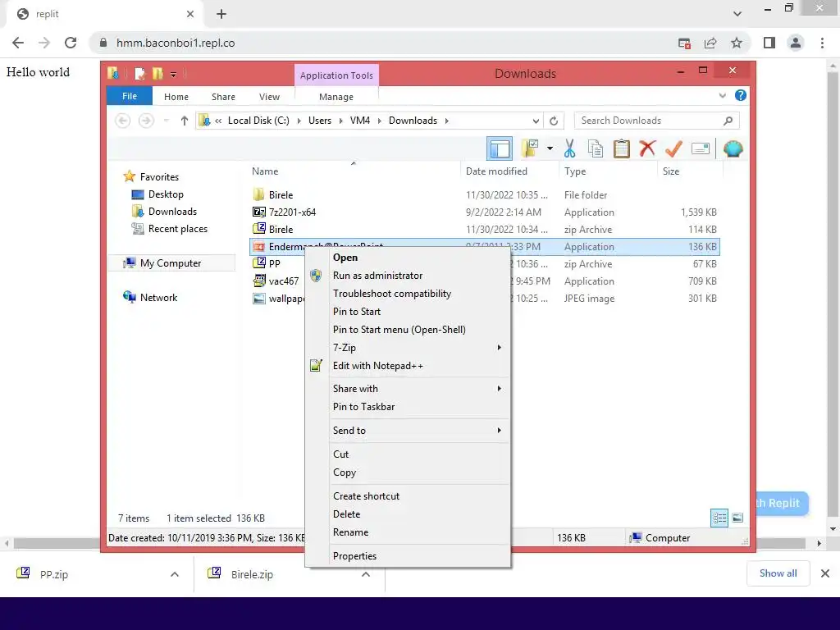
Task: Click Local Disk (C:) in the address bar
Action: click(x=258, y=121)
